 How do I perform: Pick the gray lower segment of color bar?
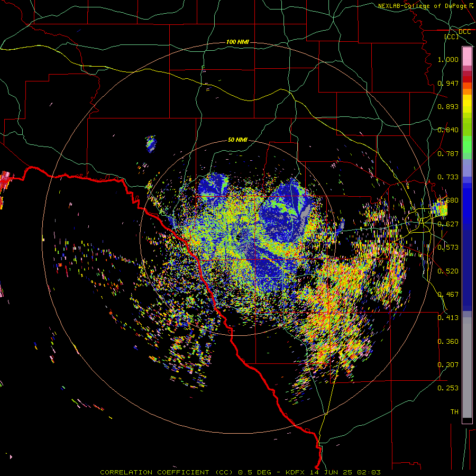[467, 368]
